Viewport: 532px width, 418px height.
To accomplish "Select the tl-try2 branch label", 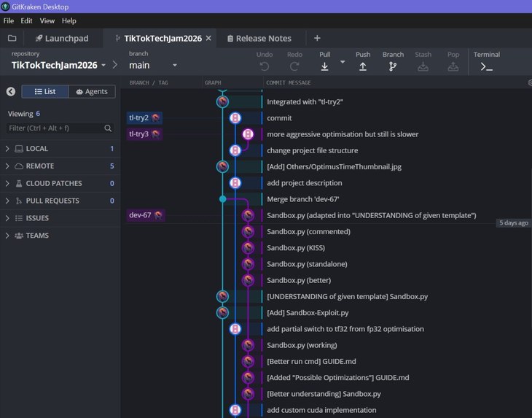I will 144,118.
